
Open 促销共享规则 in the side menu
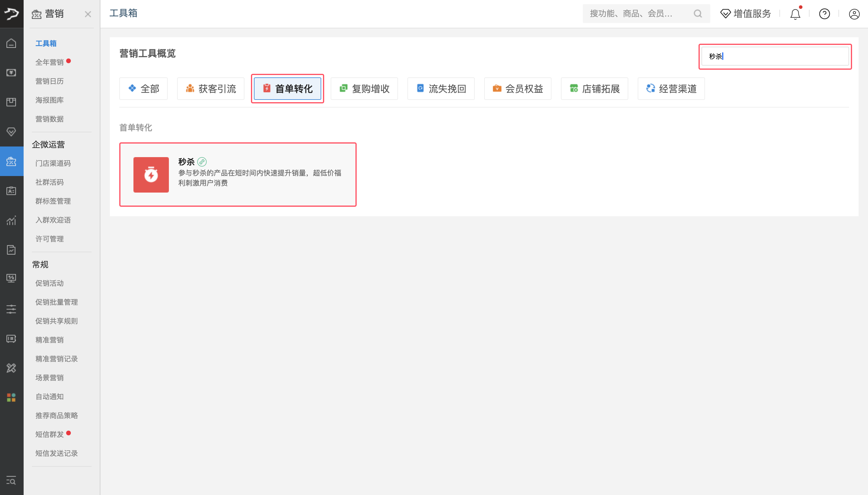pyautogui.click(x=57, y=321)
